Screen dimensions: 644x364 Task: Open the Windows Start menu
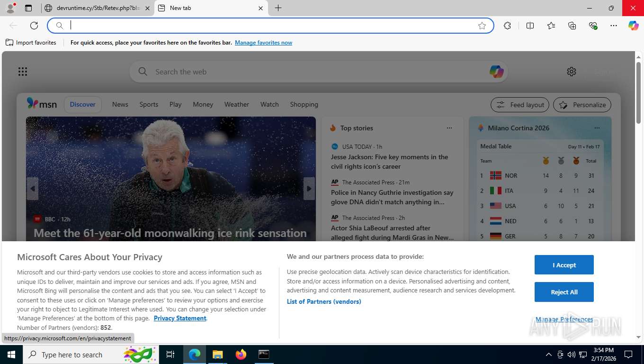[11, 355]
